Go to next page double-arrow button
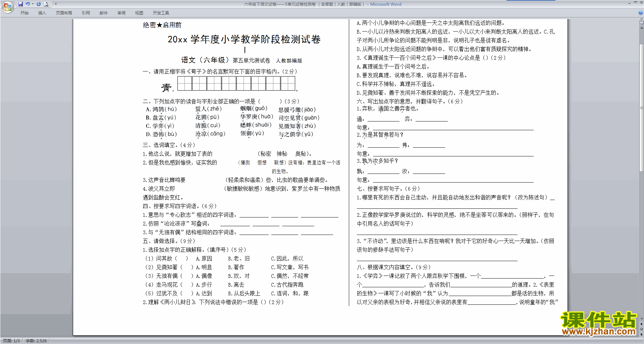 coord(641,334)
